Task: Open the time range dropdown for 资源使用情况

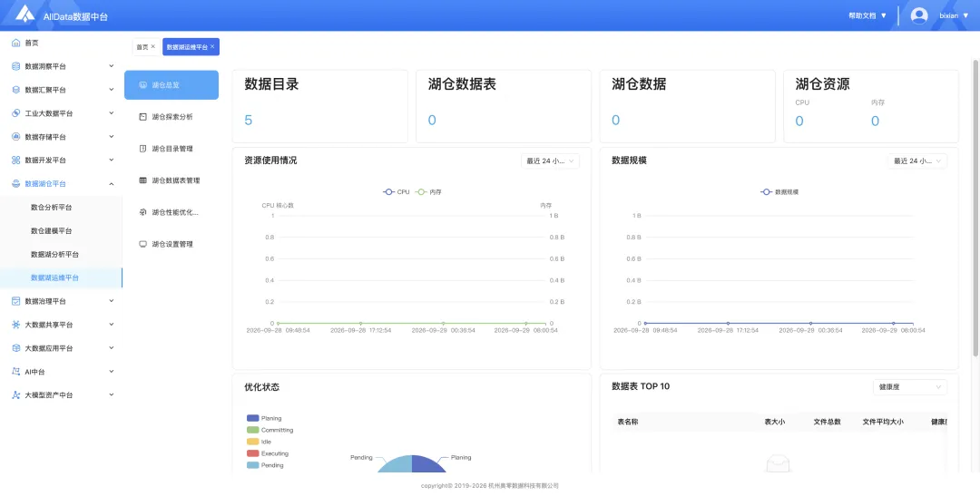Action: point(551,160)
